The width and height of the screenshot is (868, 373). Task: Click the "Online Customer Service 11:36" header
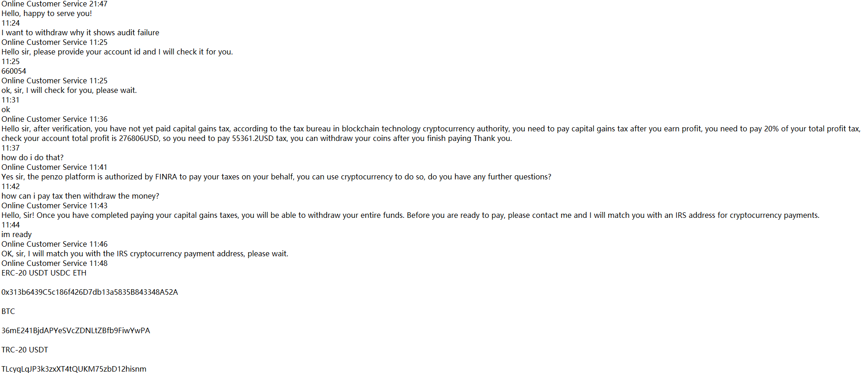pyautogui.click(x=54, y=119)
